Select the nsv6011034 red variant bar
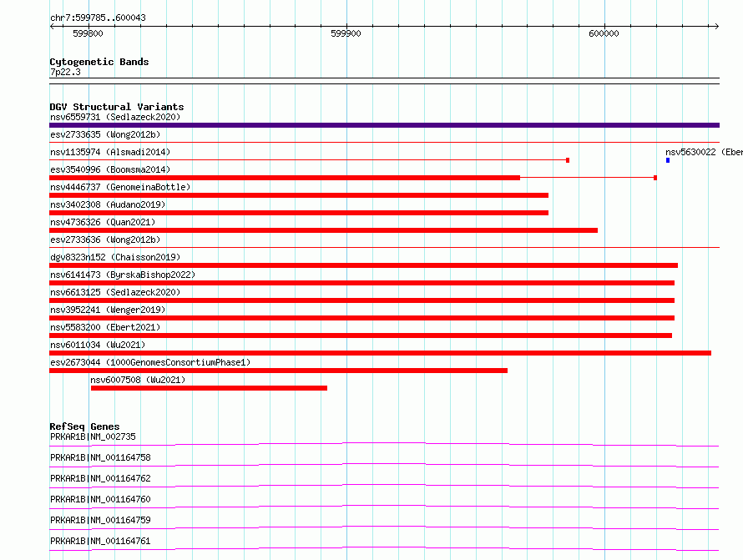 point(380,353)
